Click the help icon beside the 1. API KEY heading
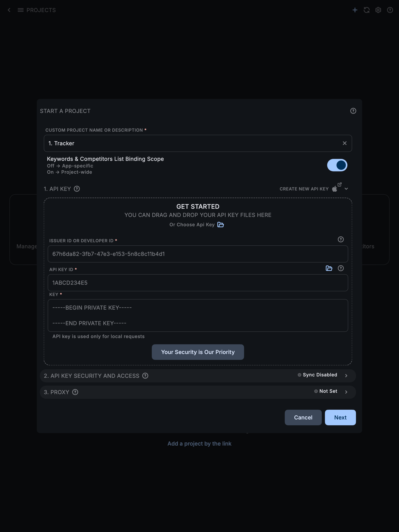 click(77, 189)
